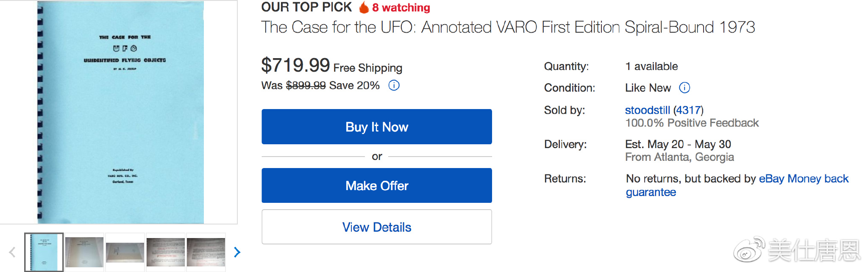Show the Like New condition info icon

pos(684,88)
